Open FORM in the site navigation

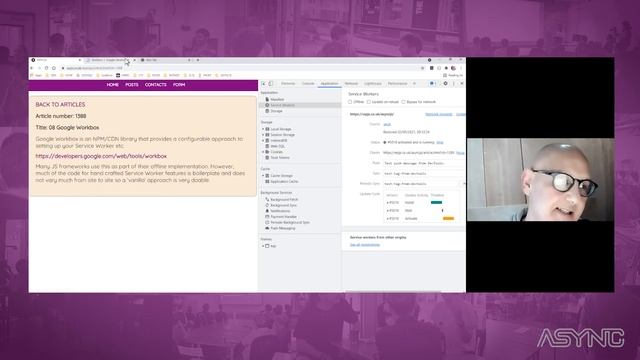click(x=179, y=85)
